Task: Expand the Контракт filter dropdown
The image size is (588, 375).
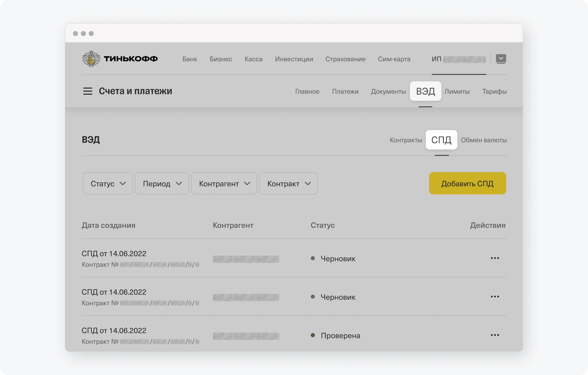Action: point(288,184)
